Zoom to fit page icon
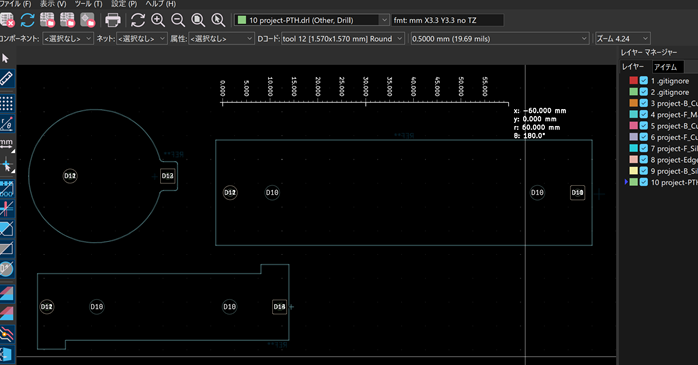Viewport: 698px width, 365px height. [x=198, y=20]
